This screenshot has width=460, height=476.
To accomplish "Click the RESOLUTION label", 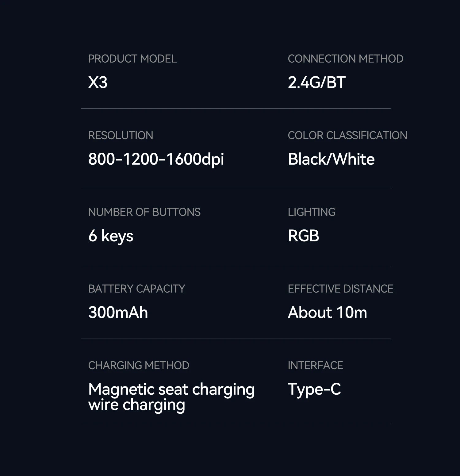I will [121, 136].
